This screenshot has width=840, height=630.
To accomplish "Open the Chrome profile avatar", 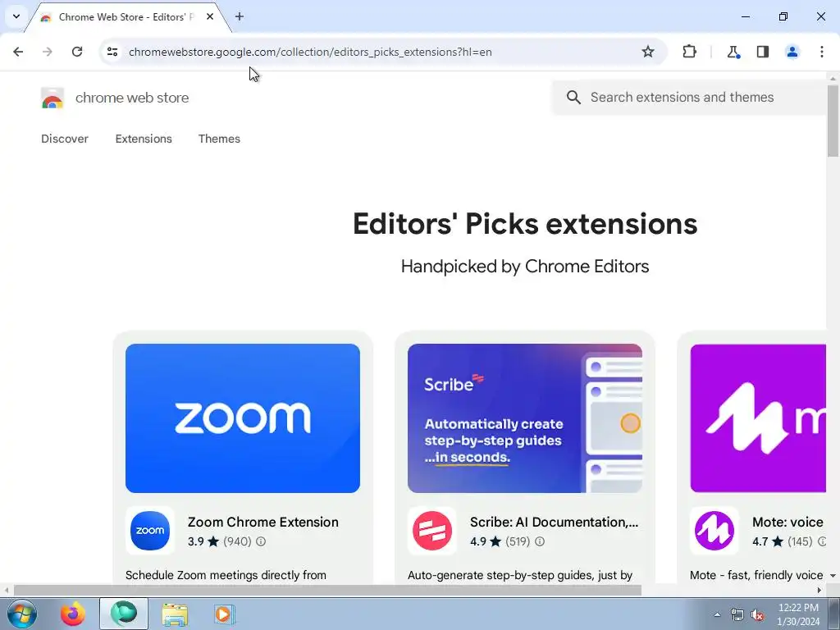I will (x=792, y=52).
